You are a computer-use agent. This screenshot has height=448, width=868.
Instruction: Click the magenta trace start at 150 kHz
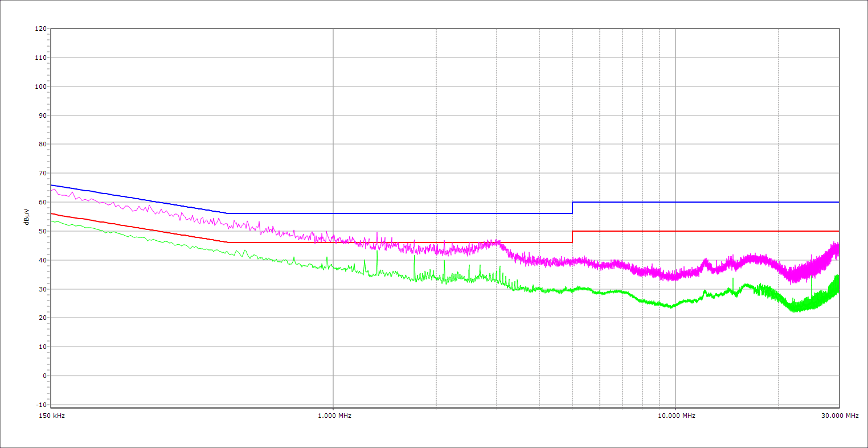click(52, 190)
